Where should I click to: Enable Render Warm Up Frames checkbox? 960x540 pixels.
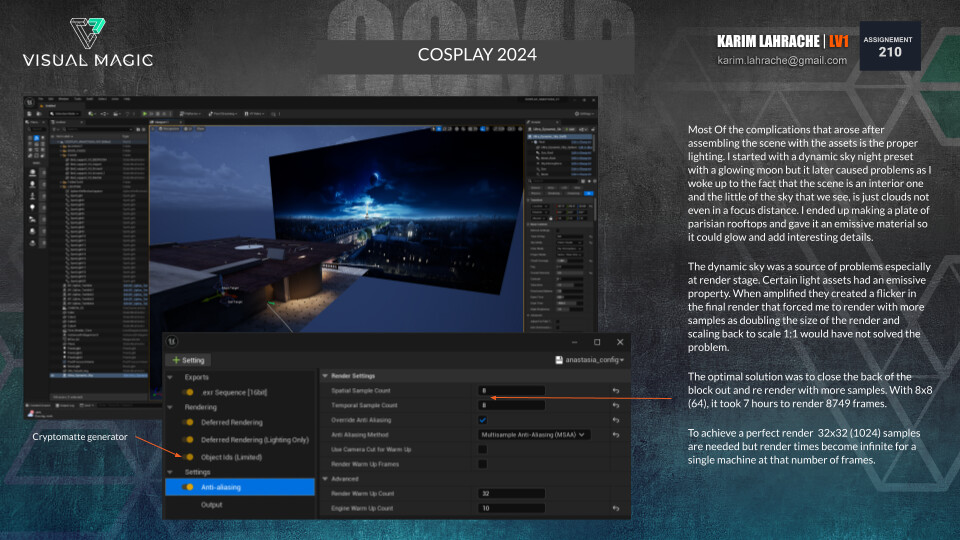482,464
